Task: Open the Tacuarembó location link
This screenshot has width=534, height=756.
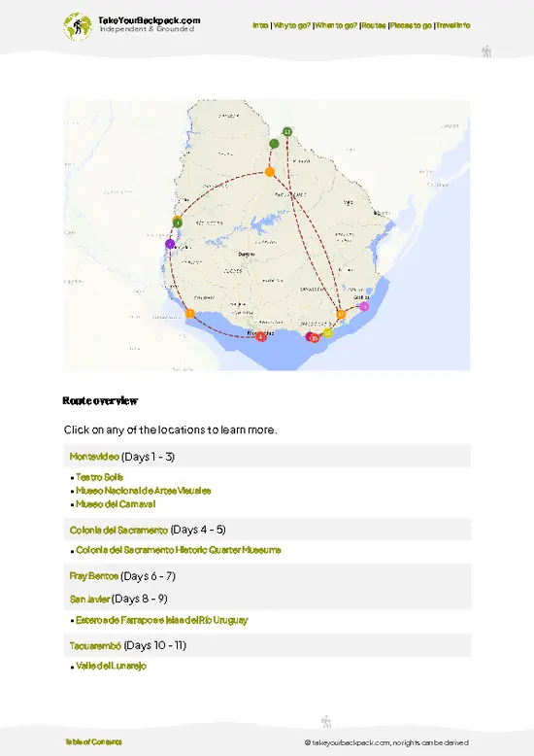Action: 95,645
